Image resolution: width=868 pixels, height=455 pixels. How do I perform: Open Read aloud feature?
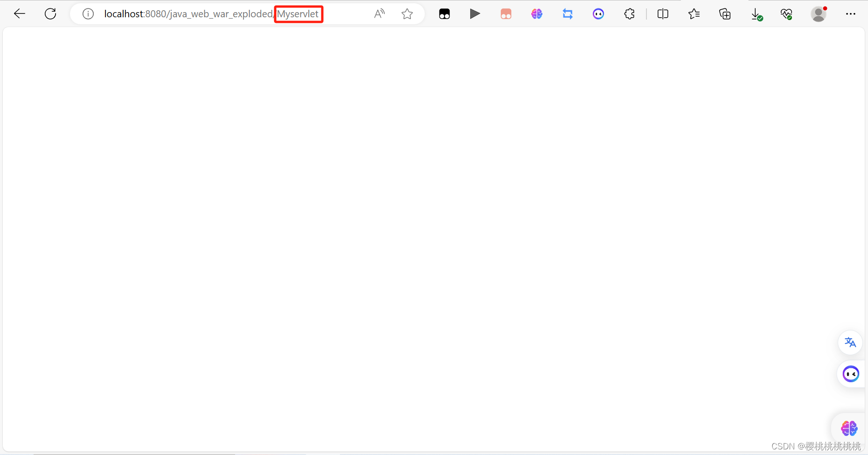(x=380, y=14)
